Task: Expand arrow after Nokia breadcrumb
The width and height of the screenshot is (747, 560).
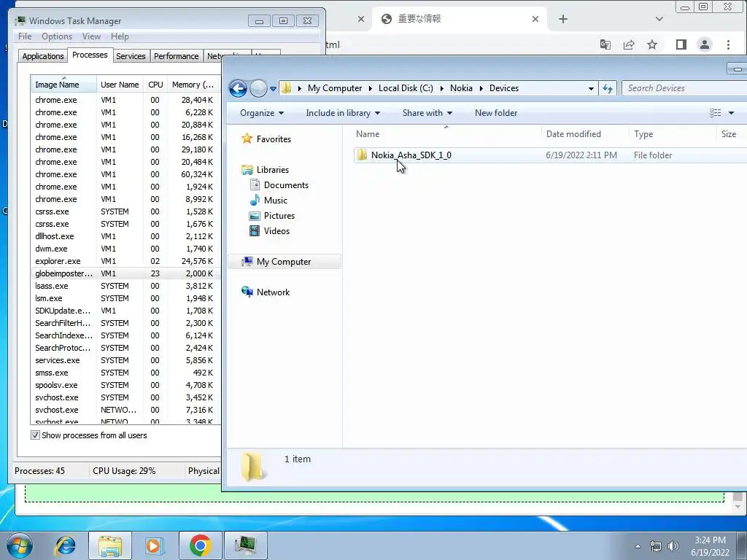Action: click(481, 88)
